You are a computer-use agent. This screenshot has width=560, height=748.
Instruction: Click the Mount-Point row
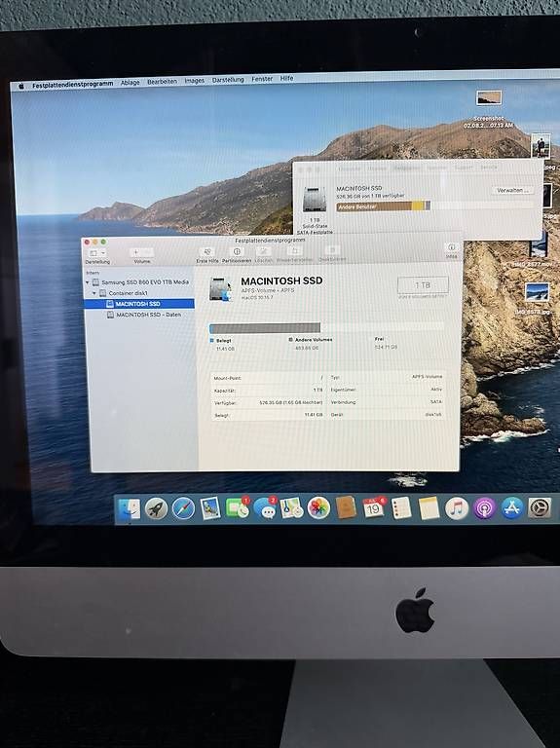pyautogui.click(x=268, y=378)
